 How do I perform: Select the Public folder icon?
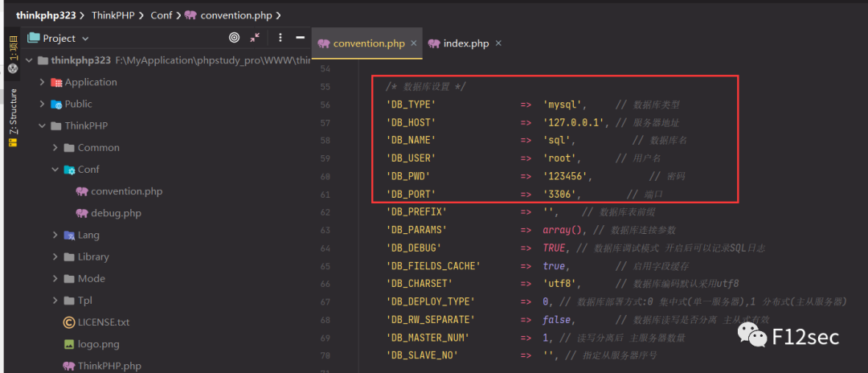coord(56,104)
